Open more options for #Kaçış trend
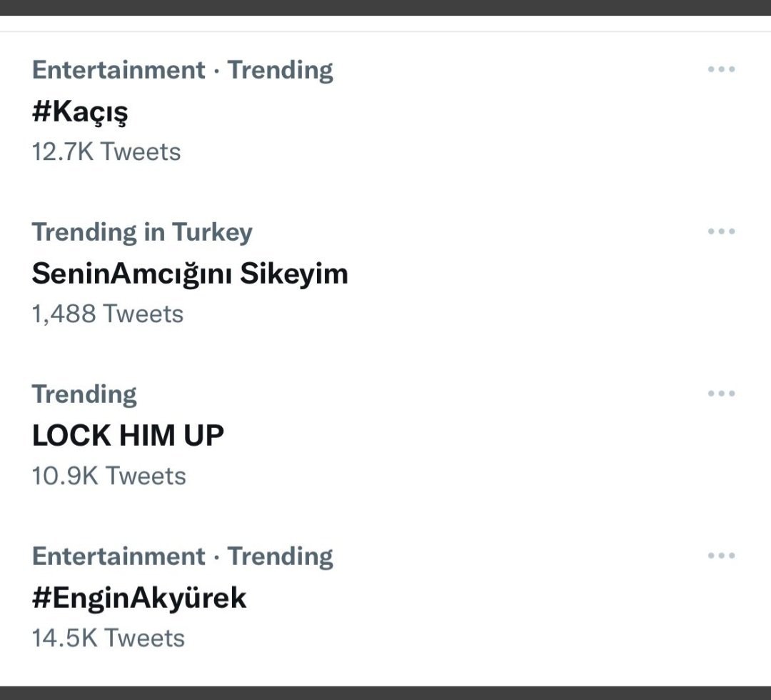 [721, 70]
